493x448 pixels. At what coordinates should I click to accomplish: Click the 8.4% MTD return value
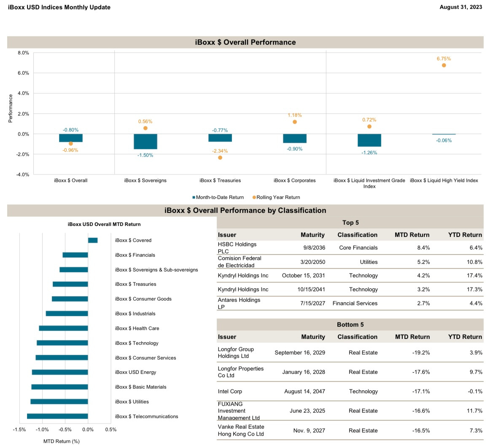pyautogui.click(x=423, y=247)
